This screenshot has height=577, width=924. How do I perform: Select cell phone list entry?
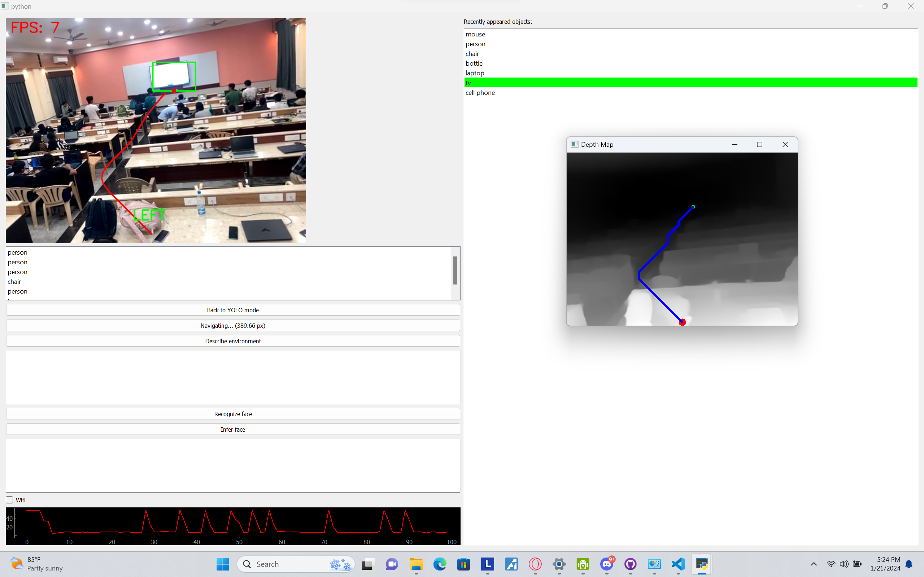click(480, 92)
